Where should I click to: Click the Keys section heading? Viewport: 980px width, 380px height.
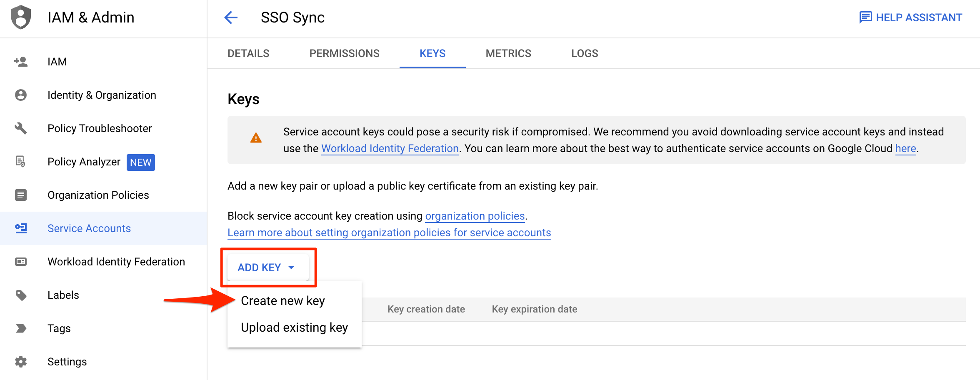tap(243, 99)
